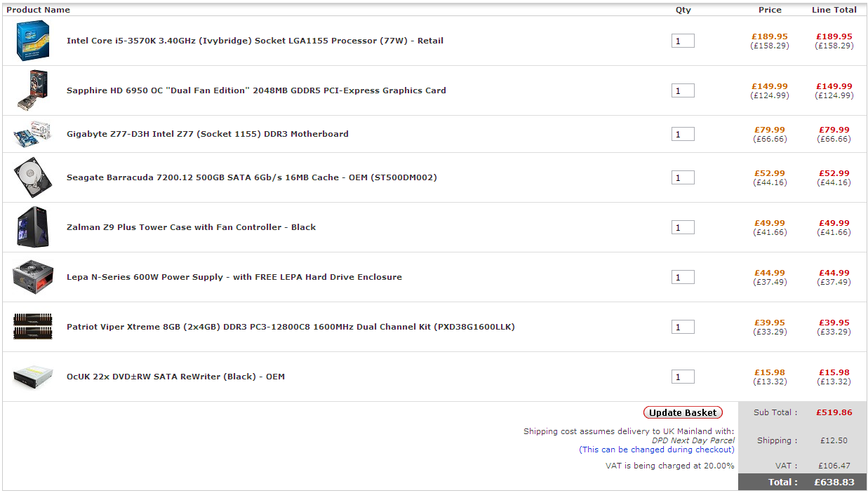The image size is (868, 493).
Task: Click the Sapphire HD 6950 graphics card image
Action: pyautogui.click(x=32, y=90)
